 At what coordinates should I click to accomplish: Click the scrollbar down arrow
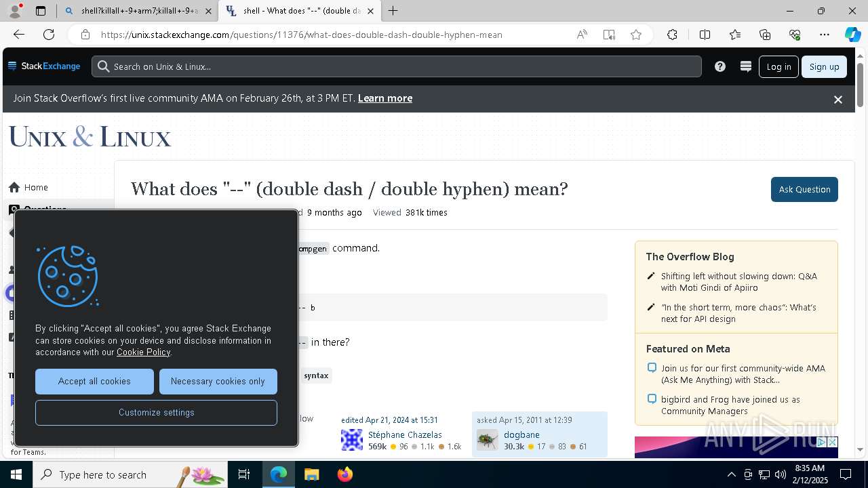coord(861,449)
